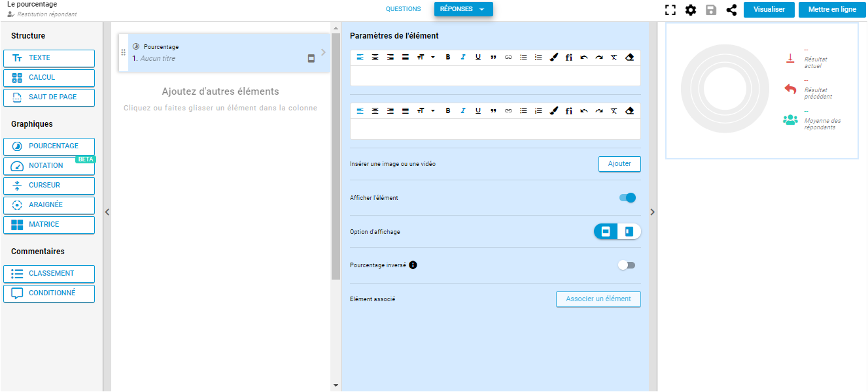
Task: Collapse left panel with chevron arrow
Action: tap(107, 212)
